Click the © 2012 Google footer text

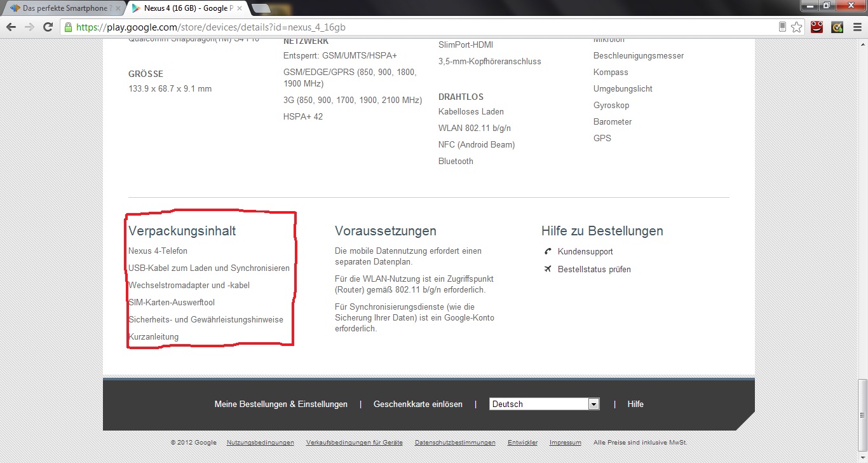click(x=194, y=443)
